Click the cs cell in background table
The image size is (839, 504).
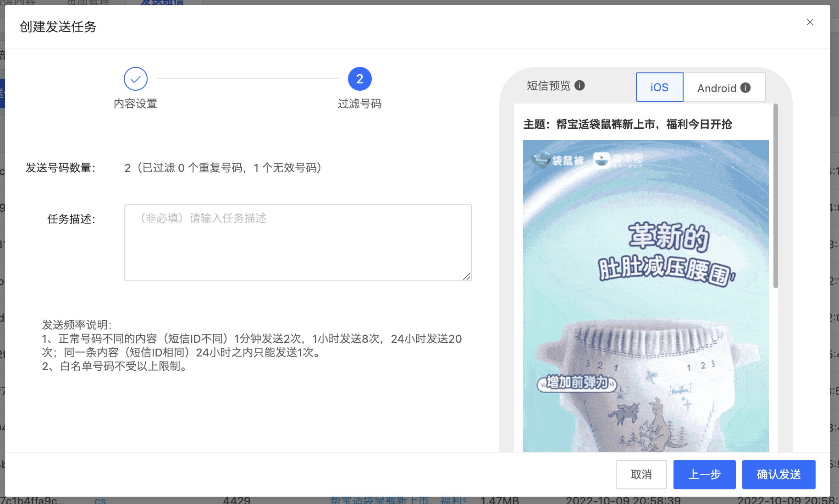(100, 501)
